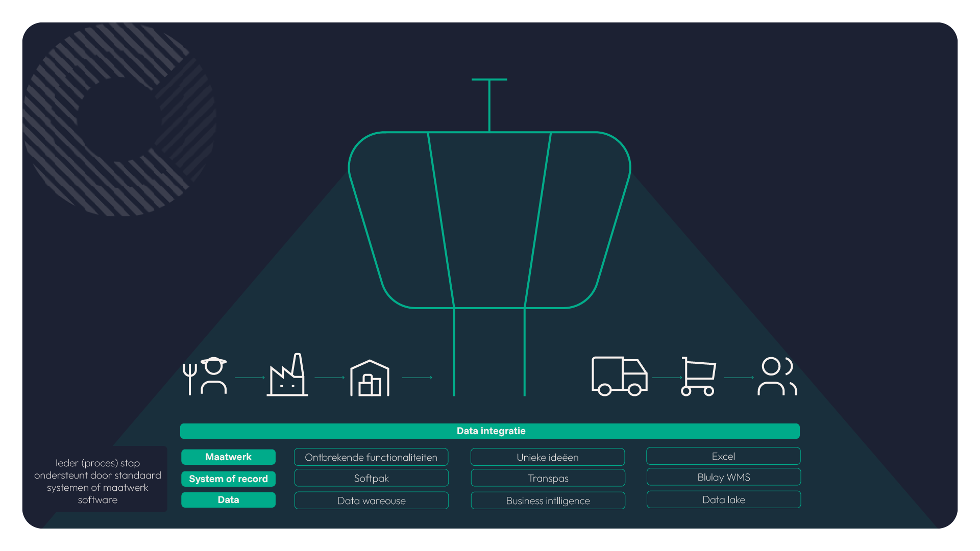Toggle the Data row label
This screenshot has height=551, width=980.
(x=228, y=500)
